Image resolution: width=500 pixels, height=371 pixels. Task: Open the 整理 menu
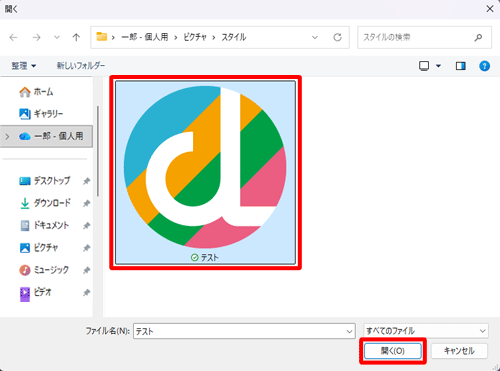[23, 66]
